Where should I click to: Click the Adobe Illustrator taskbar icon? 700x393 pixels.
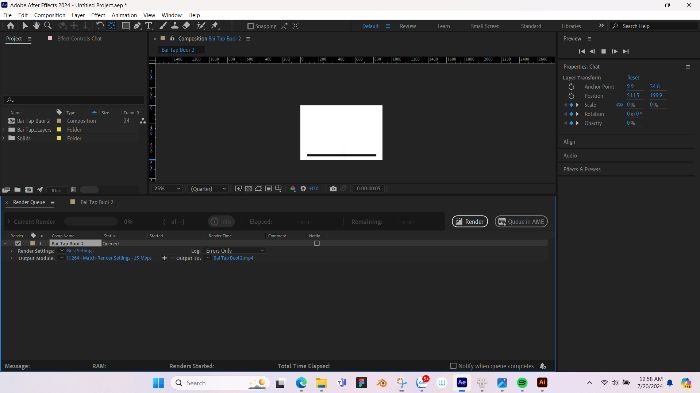[542, 382]
